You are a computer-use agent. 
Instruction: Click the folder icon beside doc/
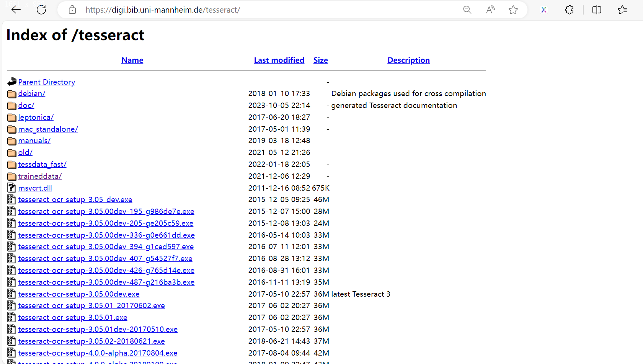coord(12,106)
